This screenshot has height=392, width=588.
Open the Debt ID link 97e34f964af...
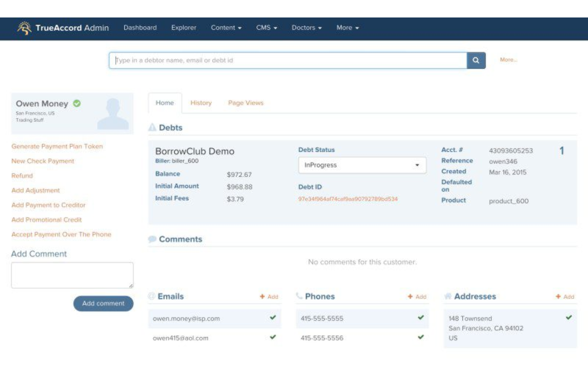tap(348, 199)
